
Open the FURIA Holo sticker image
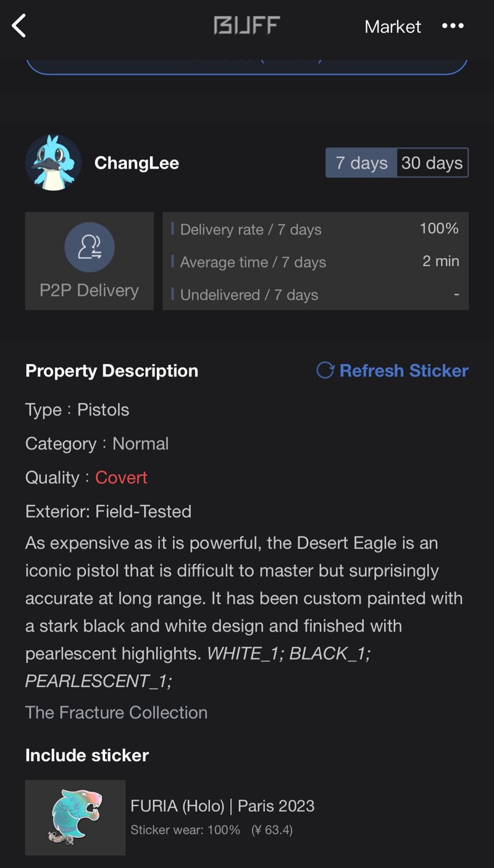click(75, 817)
